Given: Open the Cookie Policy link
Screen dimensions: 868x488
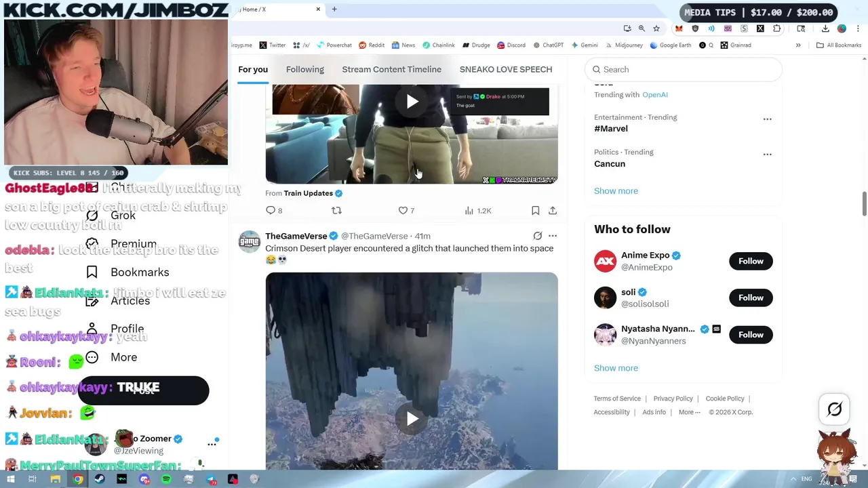Looking at the screenshot, I should click(x=725, y=399).
